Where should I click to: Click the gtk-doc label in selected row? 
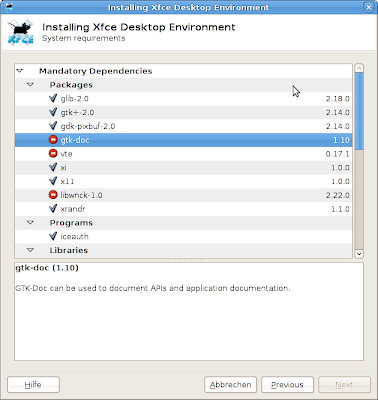75,140
